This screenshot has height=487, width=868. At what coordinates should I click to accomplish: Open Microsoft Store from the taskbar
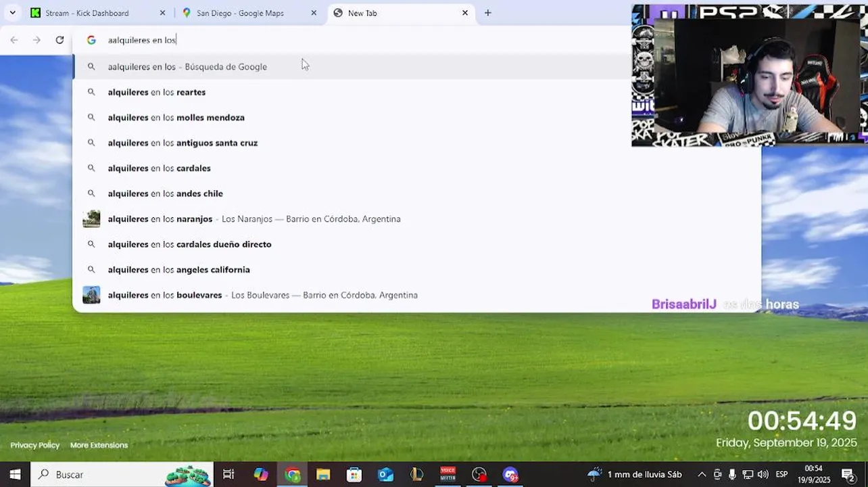354,474
